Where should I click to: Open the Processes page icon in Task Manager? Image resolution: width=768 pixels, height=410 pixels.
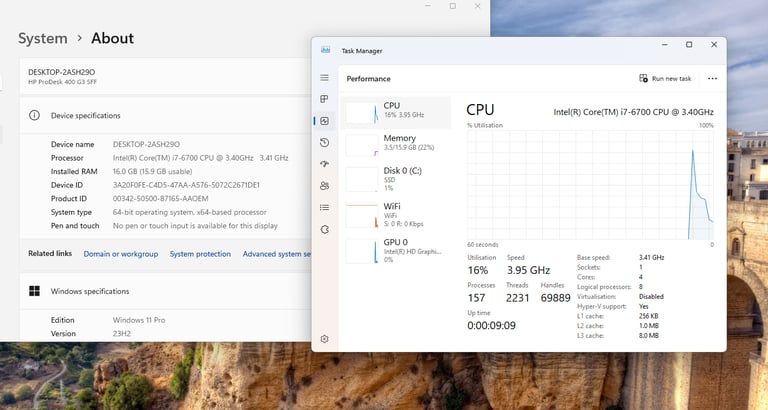324,99
